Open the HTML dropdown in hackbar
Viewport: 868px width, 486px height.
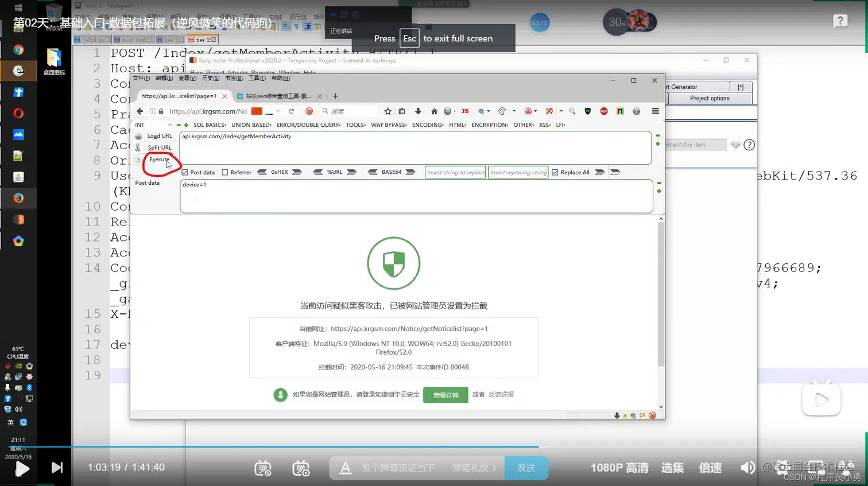458,125
